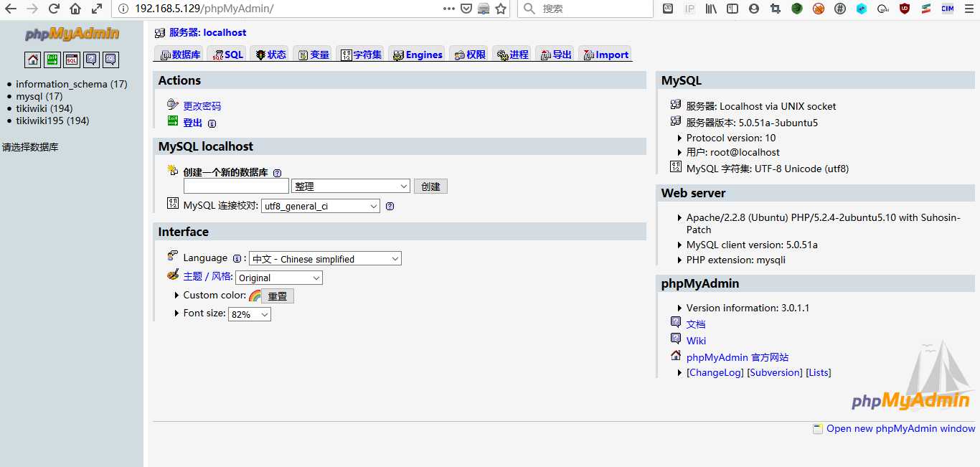Click the 更改密码 link
The width and height of the screenshot is (980, 467).
click(202, 106)
